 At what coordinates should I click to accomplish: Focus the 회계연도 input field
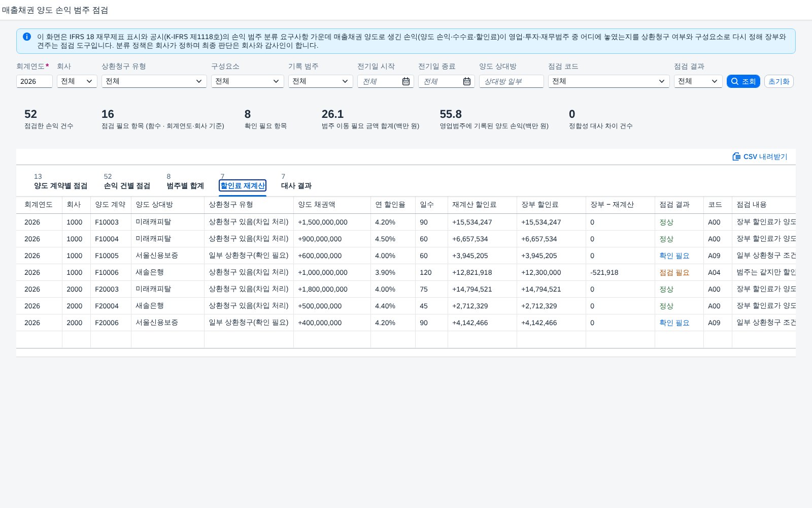35,81
